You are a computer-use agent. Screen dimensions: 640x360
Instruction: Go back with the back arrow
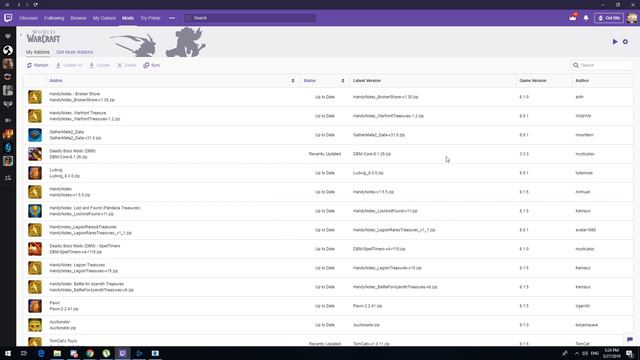(19, 4)
